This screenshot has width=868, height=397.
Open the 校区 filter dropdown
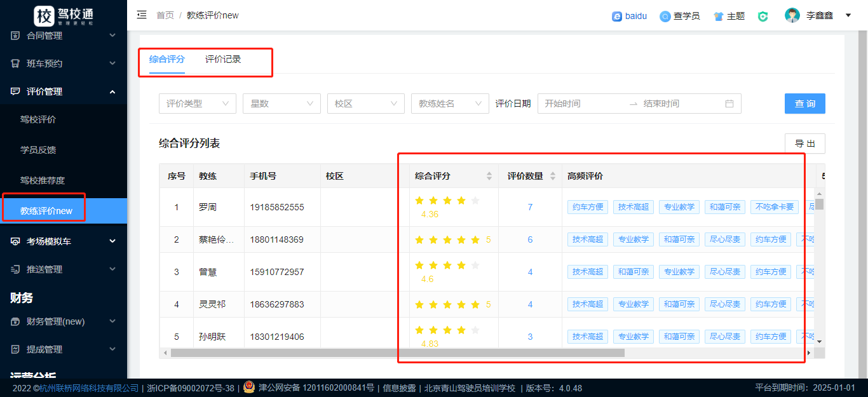(x=366, y=104)
